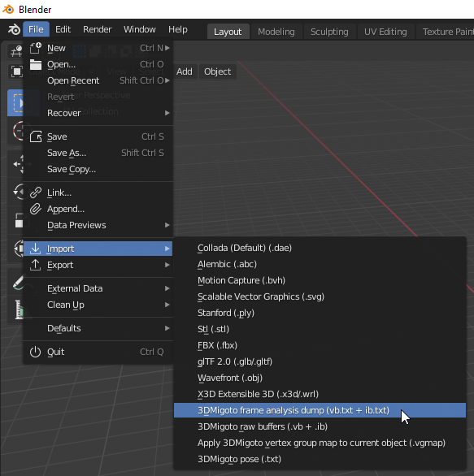This screenshot has width=474, height=476.
Task: Click the New file icon
Action: 36,48
